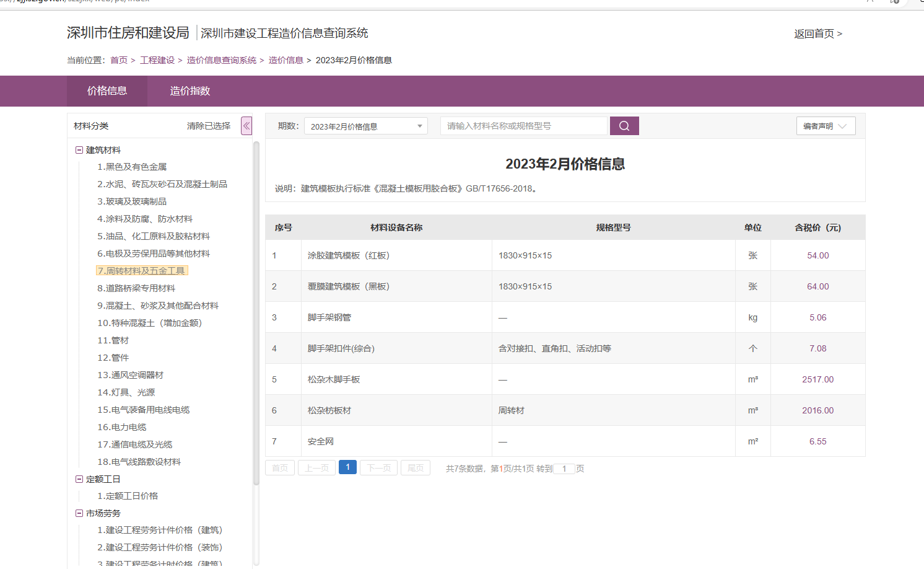Select 11.管材 category

[113, 340]
